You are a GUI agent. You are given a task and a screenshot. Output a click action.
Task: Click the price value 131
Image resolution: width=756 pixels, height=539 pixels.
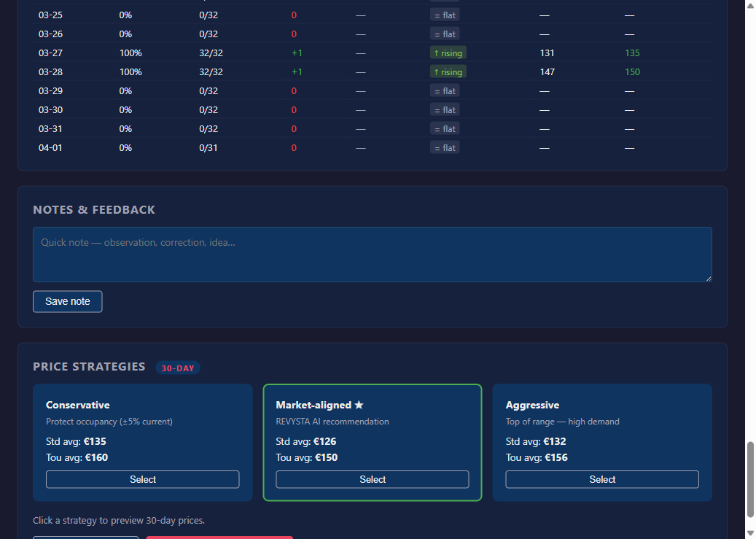click(x=547, y=53)
